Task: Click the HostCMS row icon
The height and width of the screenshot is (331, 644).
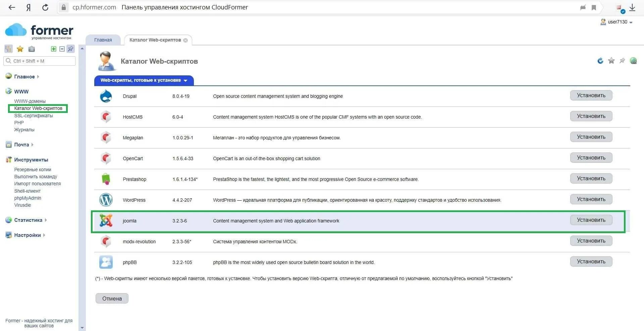Action: point(106,117)
